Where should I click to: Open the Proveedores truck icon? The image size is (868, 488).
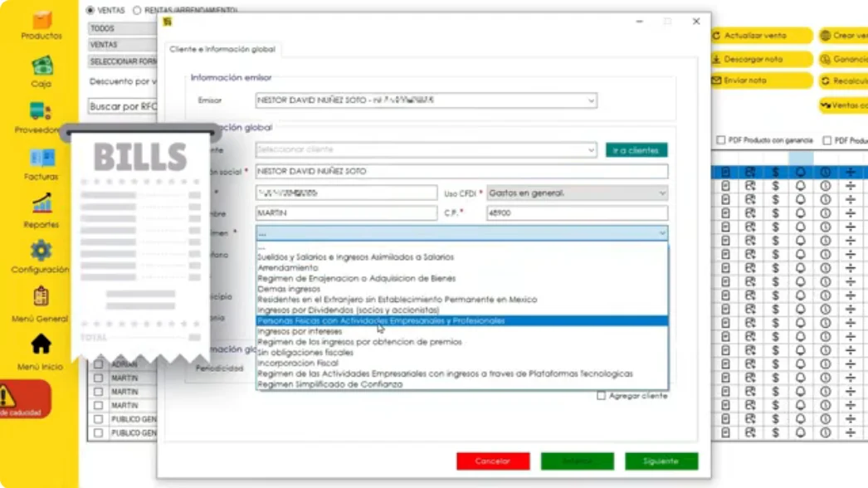coord(41,111)
